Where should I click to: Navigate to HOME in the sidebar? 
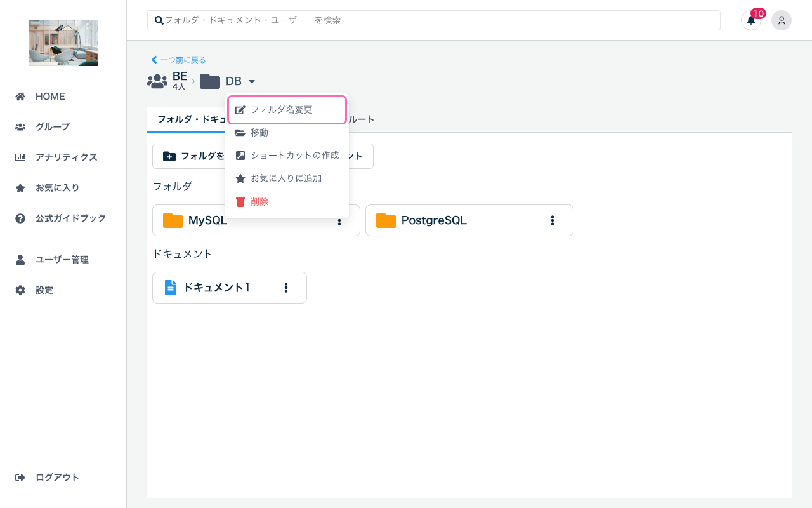[x=21, y=96]
